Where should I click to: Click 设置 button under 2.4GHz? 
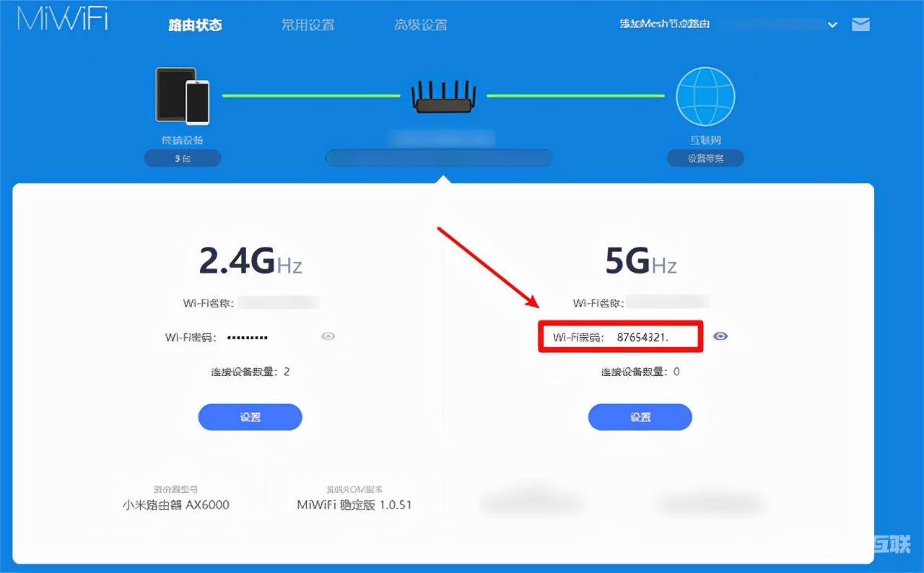[x=250, y=417]
